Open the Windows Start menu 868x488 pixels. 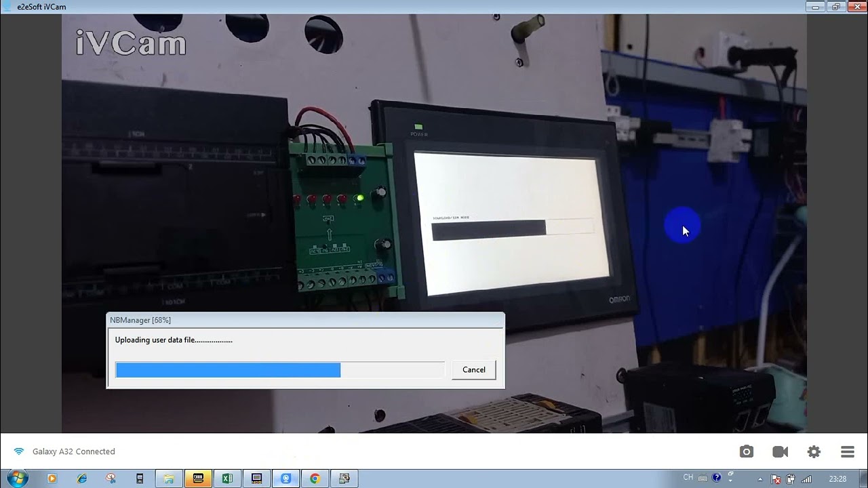(x=17, y=479)
